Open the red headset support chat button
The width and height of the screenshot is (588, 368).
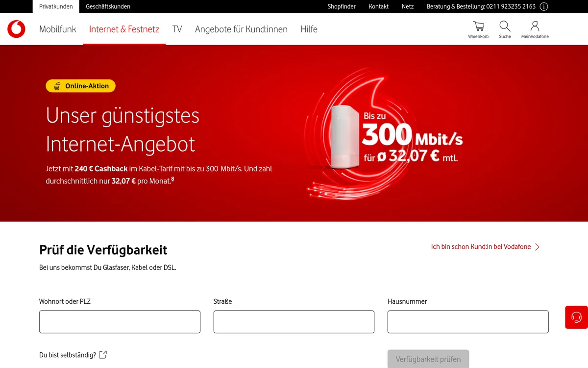576,317
